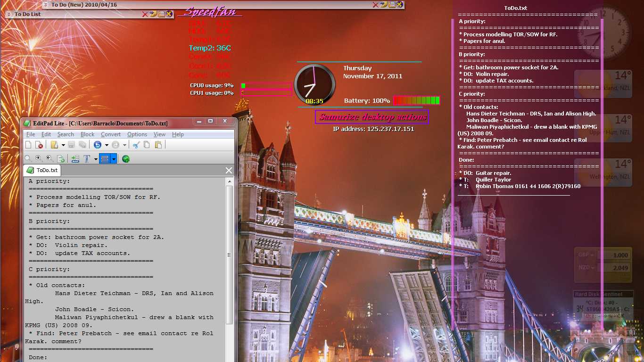644x362 pixels.
Task: Close the ToDo.txt tab with white X
Action: 229,170
